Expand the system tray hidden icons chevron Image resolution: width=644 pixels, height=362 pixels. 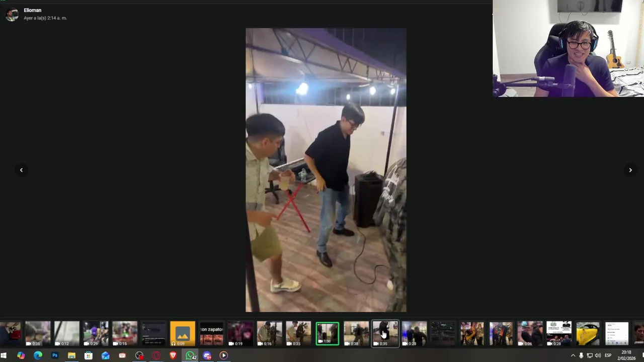573,355
